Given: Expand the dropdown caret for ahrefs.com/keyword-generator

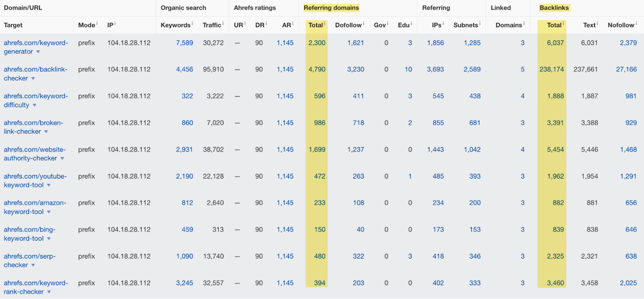Looking at the screenshot, I should (x=38, y=52).
